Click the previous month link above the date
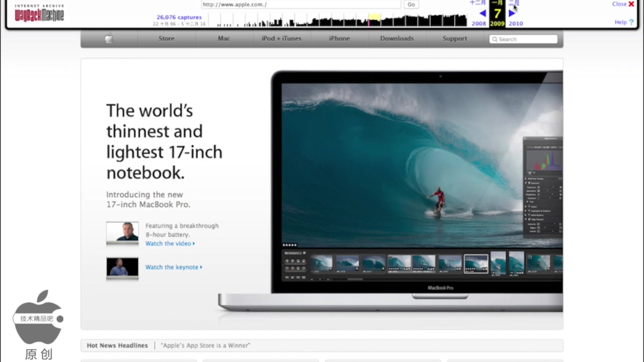644x362 pixels. click(478, 3)
